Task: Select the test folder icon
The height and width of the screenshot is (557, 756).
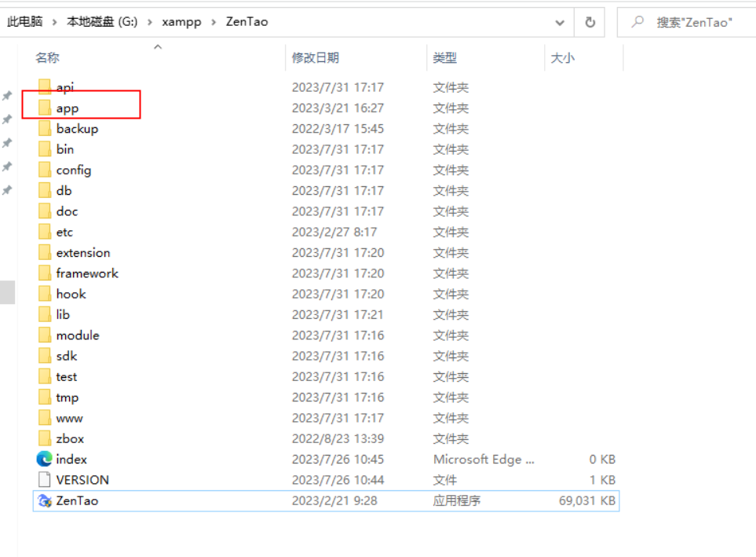Action: tap(45, 376)
